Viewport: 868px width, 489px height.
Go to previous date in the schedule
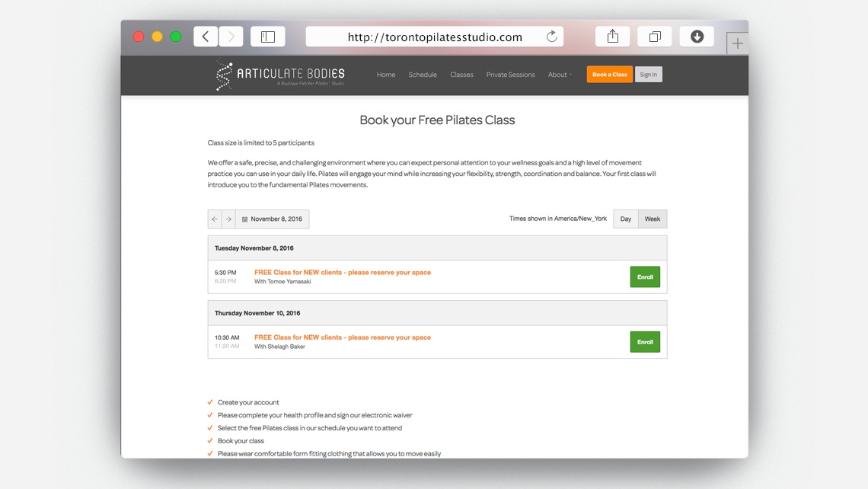click(x=215, y=219)
